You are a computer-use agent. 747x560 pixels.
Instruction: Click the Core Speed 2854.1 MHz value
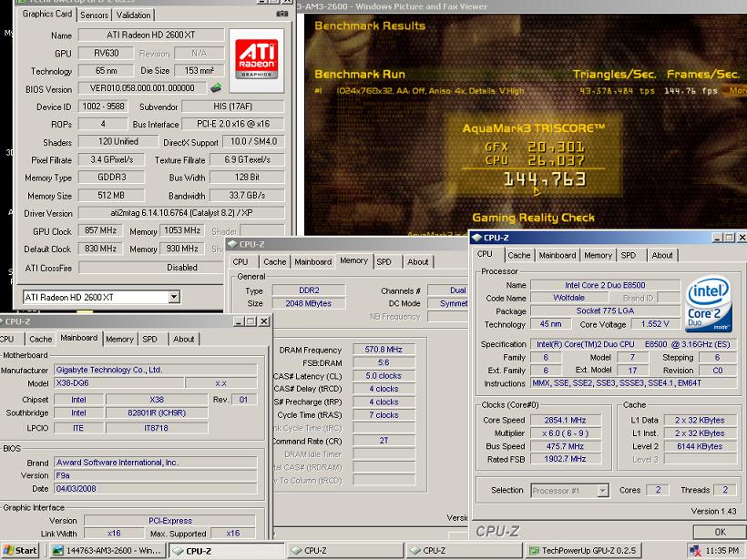pyautogui.click(x=565, y=420)
